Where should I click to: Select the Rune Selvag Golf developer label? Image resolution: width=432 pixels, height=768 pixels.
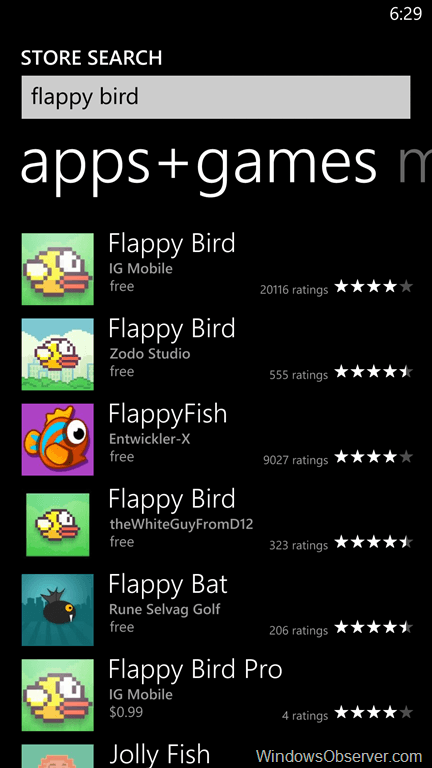pyautogui.click(x=165, y=610)
